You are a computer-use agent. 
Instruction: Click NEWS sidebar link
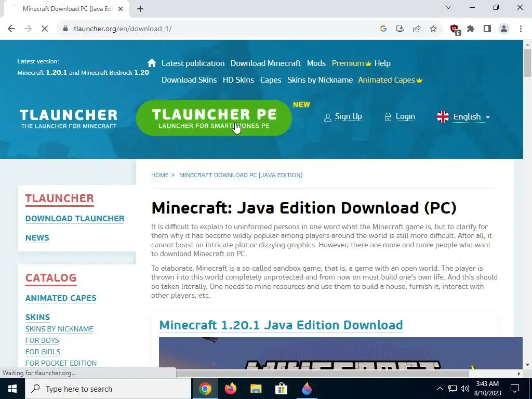coord(37,238)
